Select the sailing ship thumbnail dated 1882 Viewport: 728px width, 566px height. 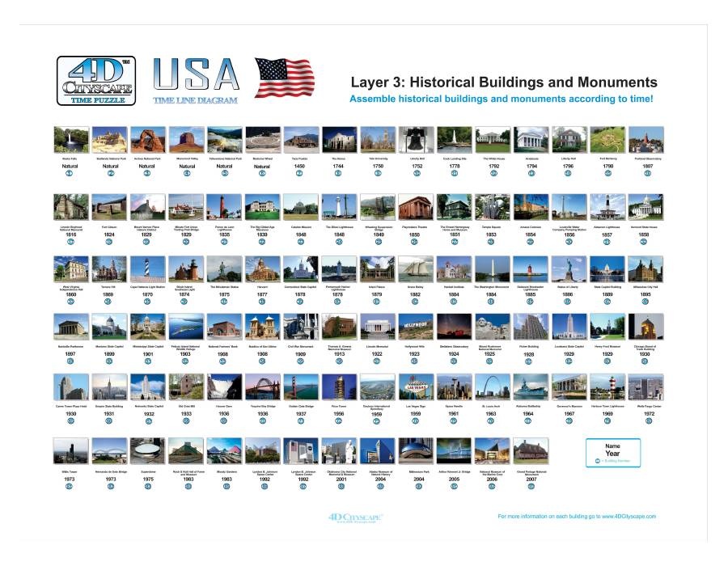click(416, 269)
